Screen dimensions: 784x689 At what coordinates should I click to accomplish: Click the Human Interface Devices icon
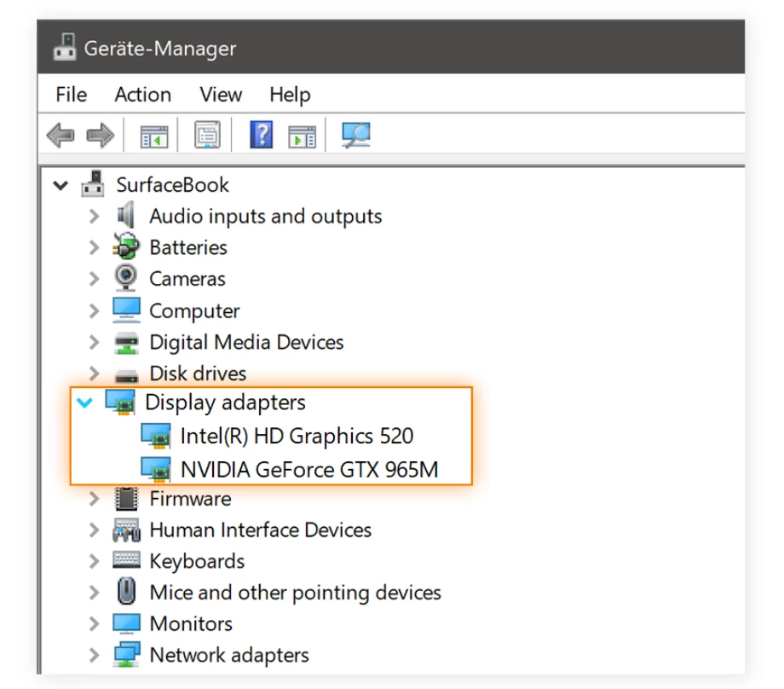click(x=126, y=530)
